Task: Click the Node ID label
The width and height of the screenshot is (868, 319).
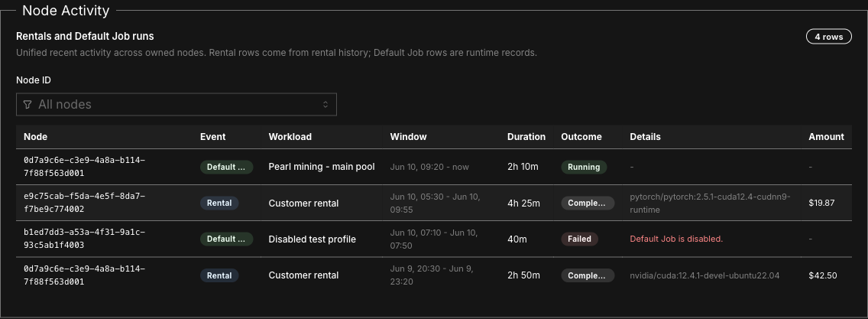Action: 34,80
